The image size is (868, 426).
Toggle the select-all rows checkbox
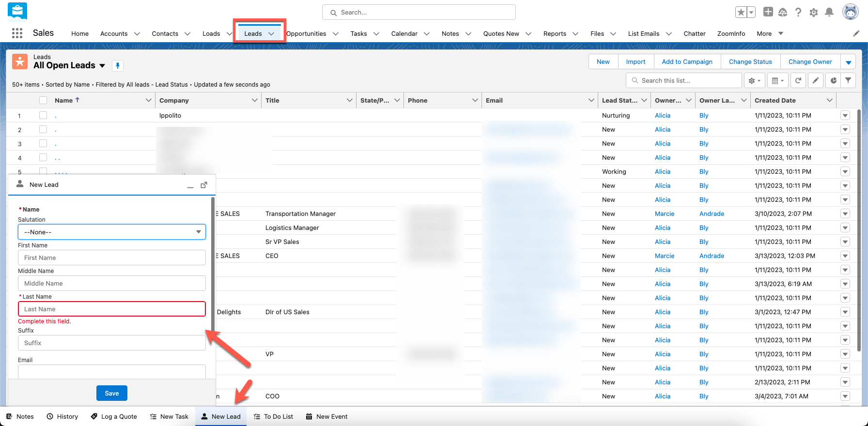pyautogui.click(x=43, y=100)
